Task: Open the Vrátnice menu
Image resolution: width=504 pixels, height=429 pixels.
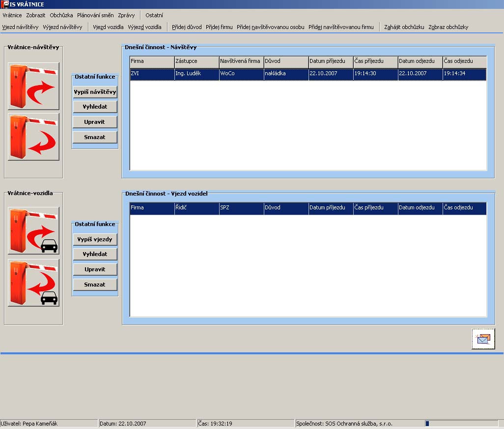Action: (x=12, y=15)
